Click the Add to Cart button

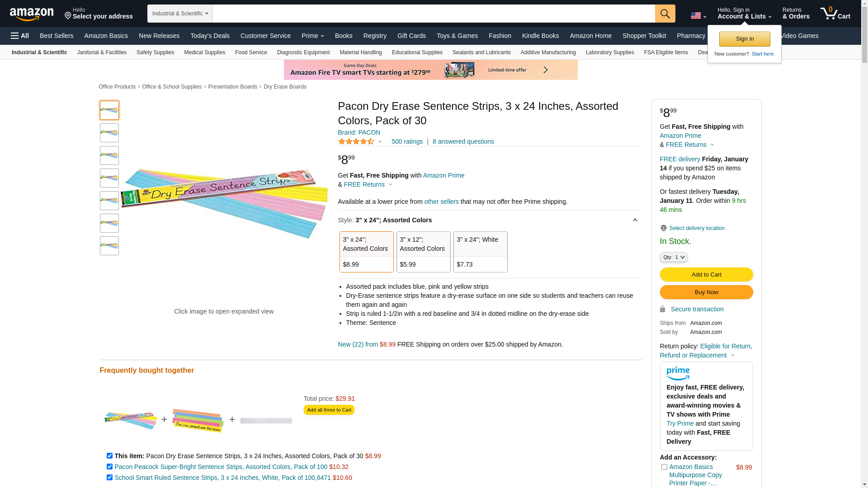706,275
